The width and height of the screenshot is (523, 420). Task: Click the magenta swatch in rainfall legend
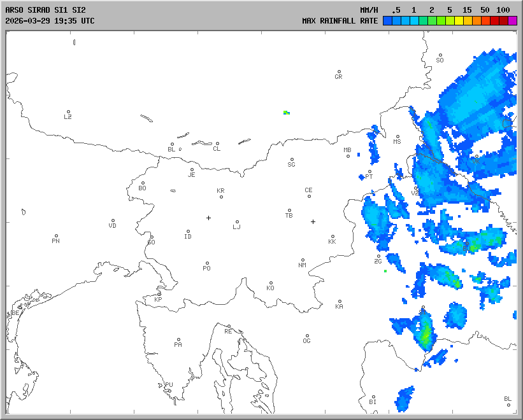tap(512, 21)
